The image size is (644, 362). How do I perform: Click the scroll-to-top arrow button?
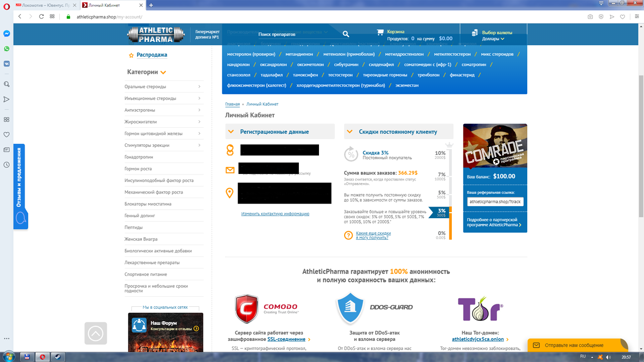pos(96,333)
